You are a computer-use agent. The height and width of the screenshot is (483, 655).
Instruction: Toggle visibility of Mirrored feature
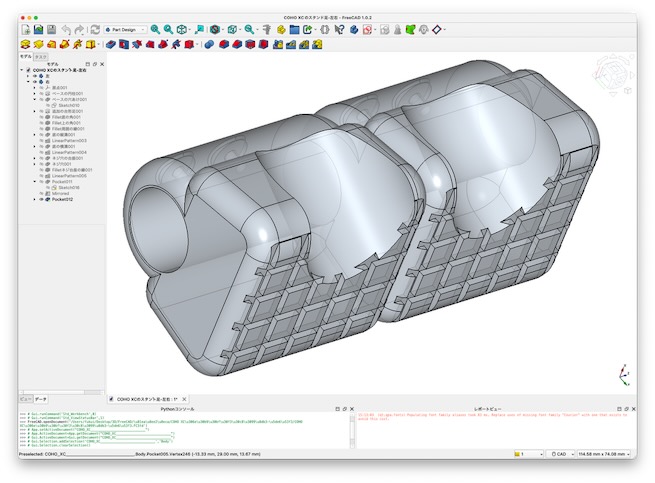40,193
